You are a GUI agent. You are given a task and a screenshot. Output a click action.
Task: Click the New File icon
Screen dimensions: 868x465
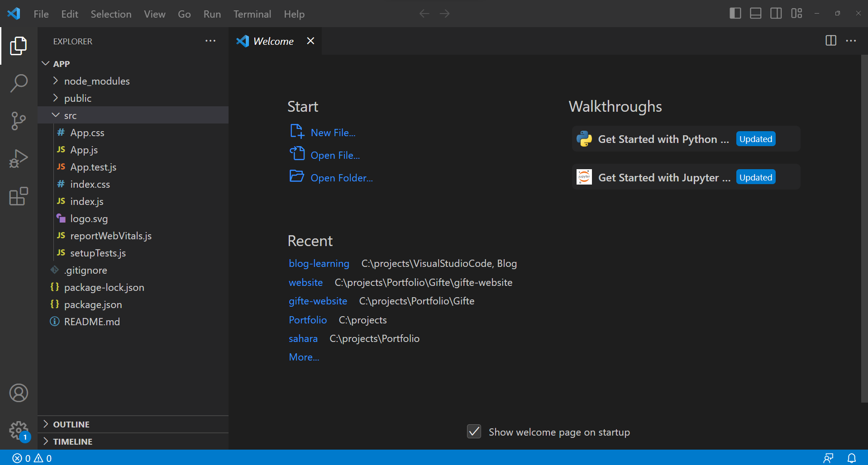click(x=297, y=131)
